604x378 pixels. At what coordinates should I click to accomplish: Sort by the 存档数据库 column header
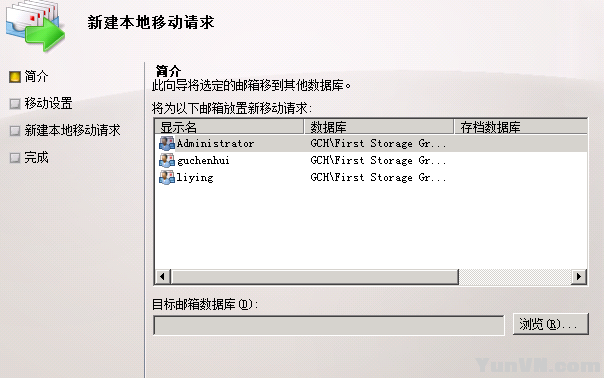521,127
